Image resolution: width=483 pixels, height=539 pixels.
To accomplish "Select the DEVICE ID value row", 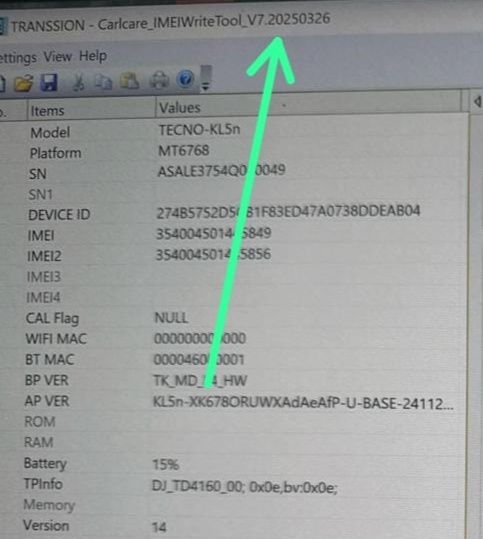I will pos(234,213).
